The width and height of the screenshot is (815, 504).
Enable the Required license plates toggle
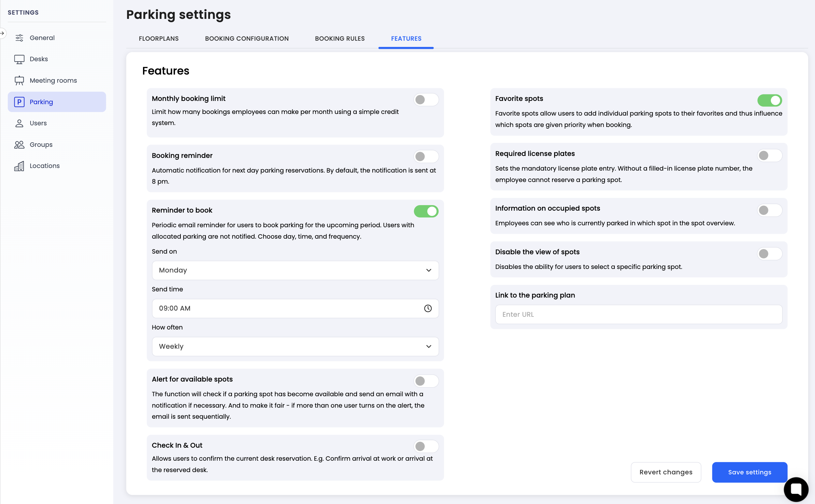click(x=769, y=155)
